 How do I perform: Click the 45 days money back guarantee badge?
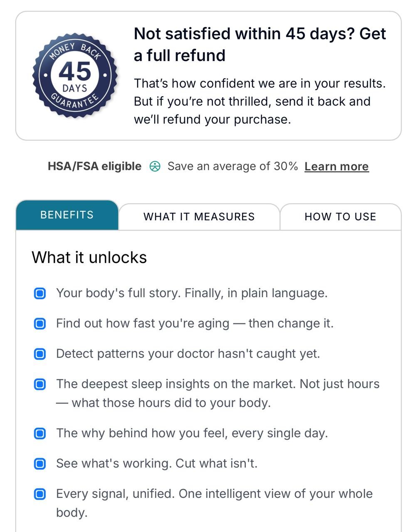(75, 76)
